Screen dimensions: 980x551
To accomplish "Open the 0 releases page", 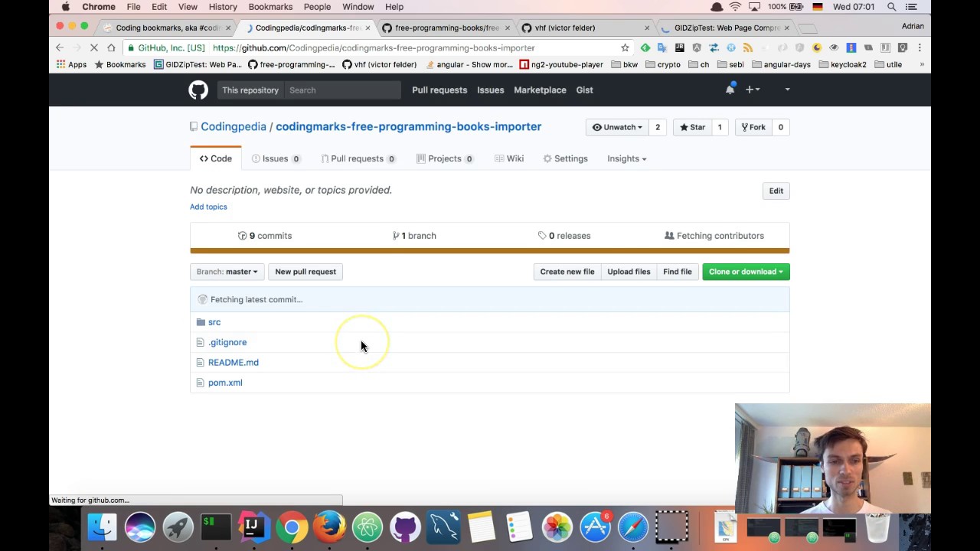I will (564, 236).
